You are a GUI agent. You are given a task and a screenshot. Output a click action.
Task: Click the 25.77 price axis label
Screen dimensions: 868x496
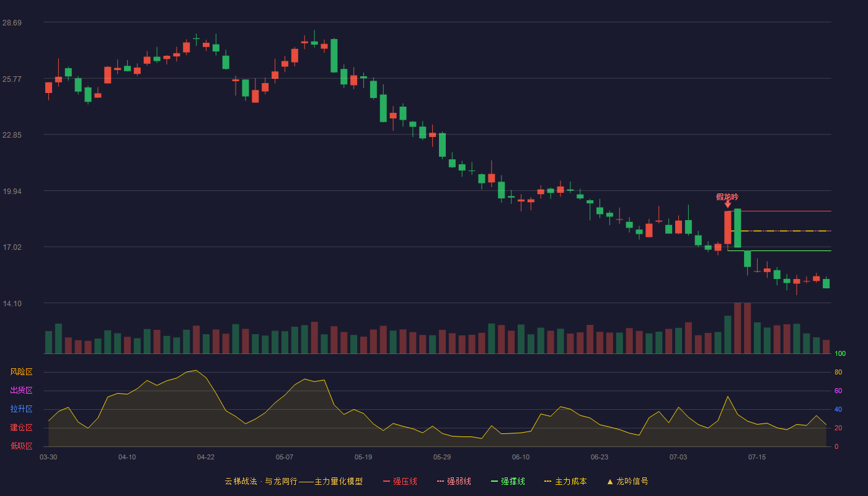click(12, 79)
